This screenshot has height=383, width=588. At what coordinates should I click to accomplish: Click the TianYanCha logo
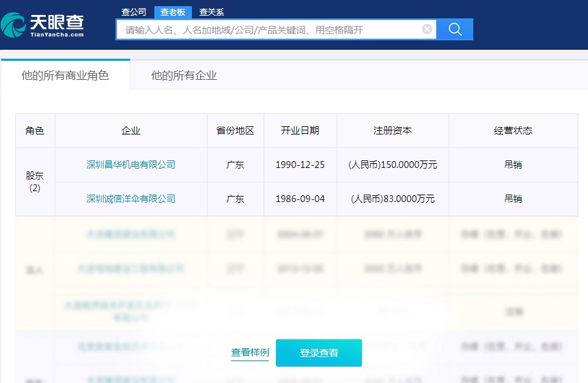tap(42, 25)
